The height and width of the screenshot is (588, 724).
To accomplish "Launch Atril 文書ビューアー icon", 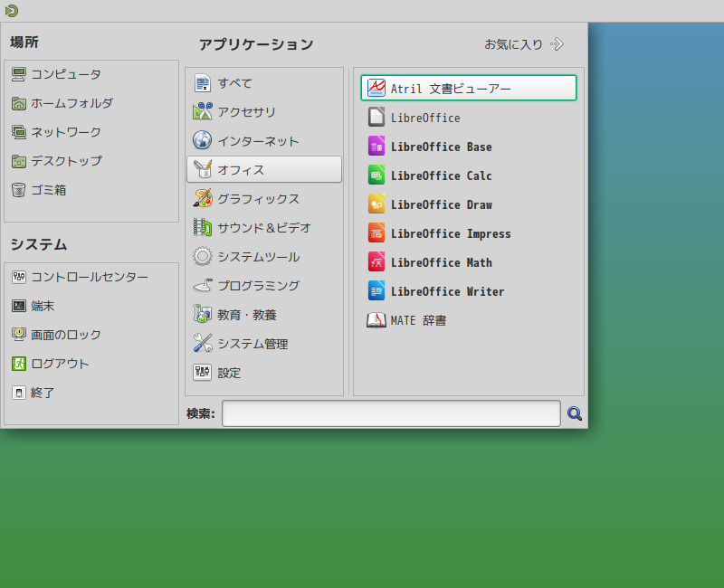I will pos(376,88).
